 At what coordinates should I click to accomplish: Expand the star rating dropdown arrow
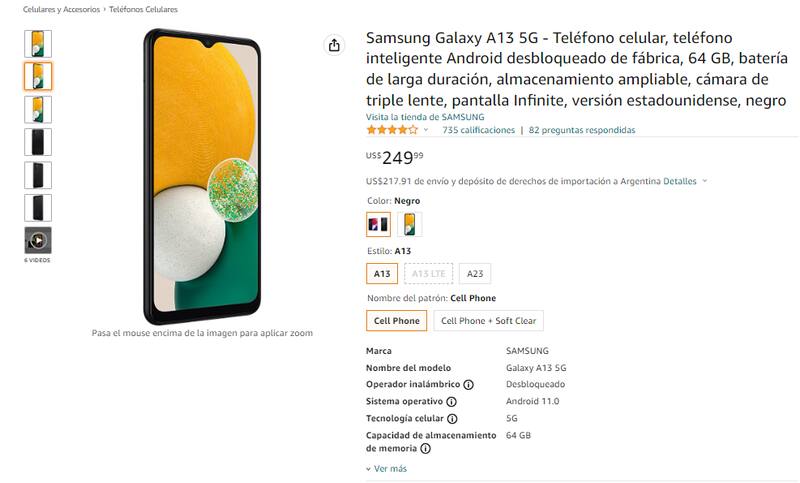426,130
